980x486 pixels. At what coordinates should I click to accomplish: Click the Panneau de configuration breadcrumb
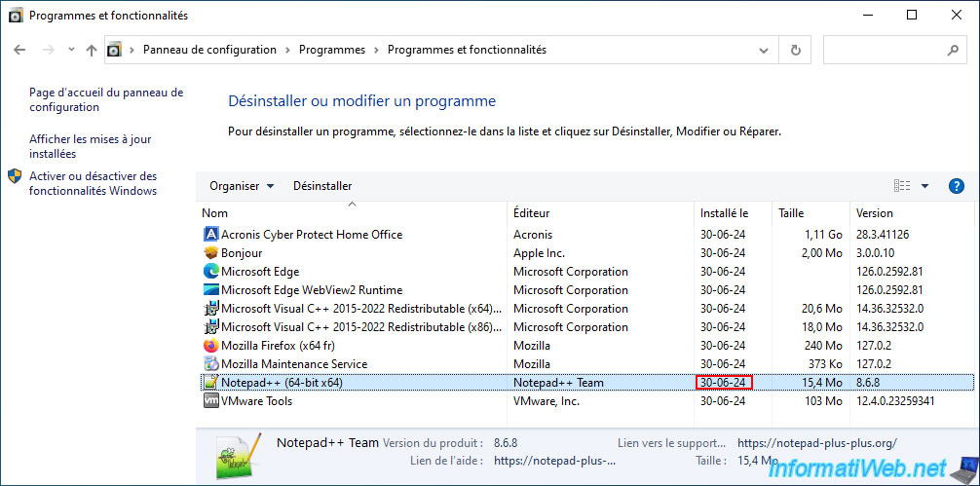[209, 50]
